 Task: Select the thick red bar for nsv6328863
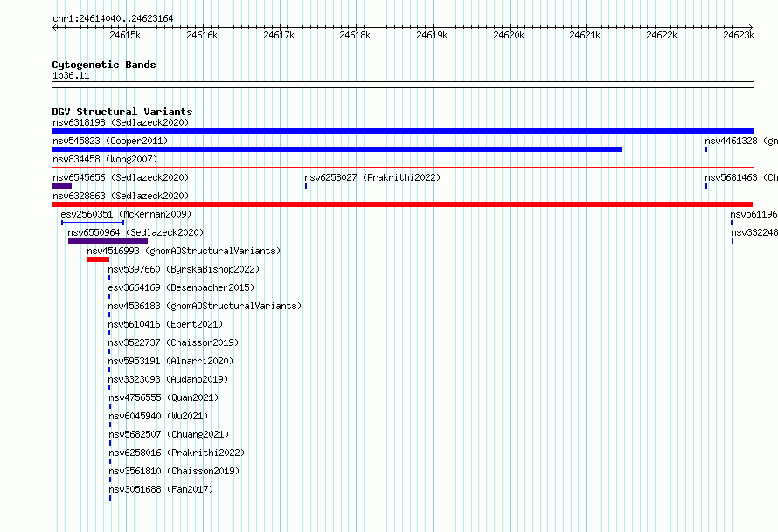[x=402, y=204]
